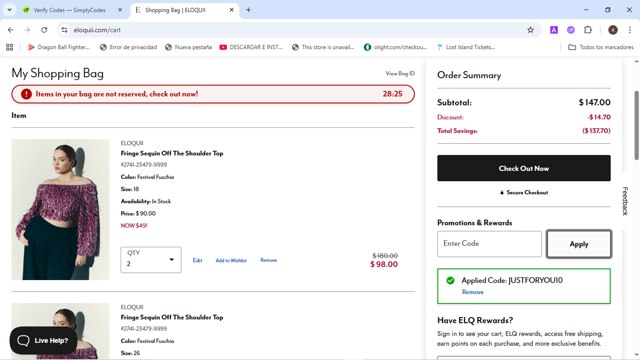
Task: Open Lost Island Tickets bookmark
Action: coord(466,47)
